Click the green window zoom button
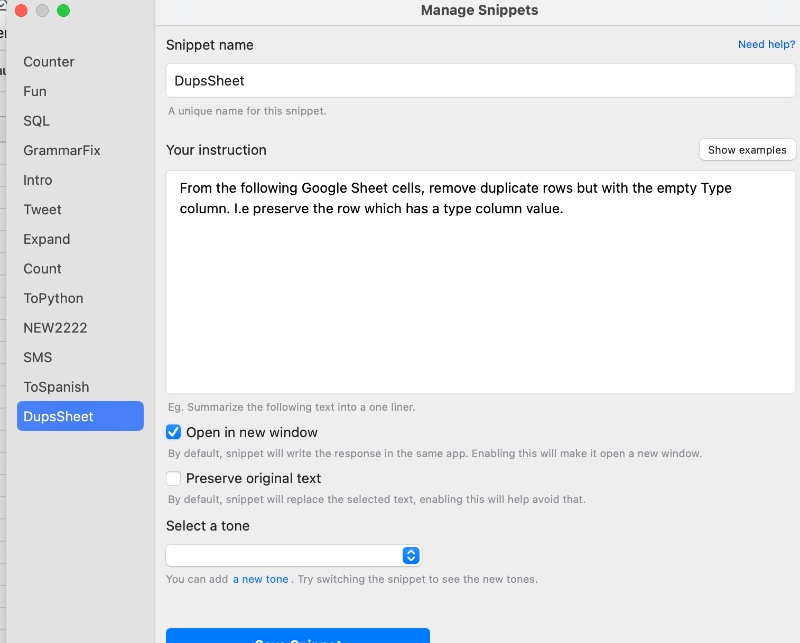This screenshot has height=643, width=800. [64, 11]
